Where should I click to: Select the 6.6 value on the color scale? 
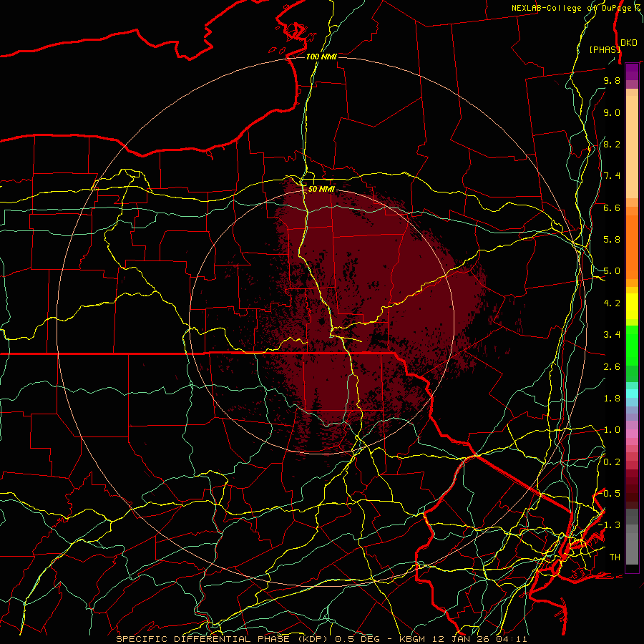point(612,208)
